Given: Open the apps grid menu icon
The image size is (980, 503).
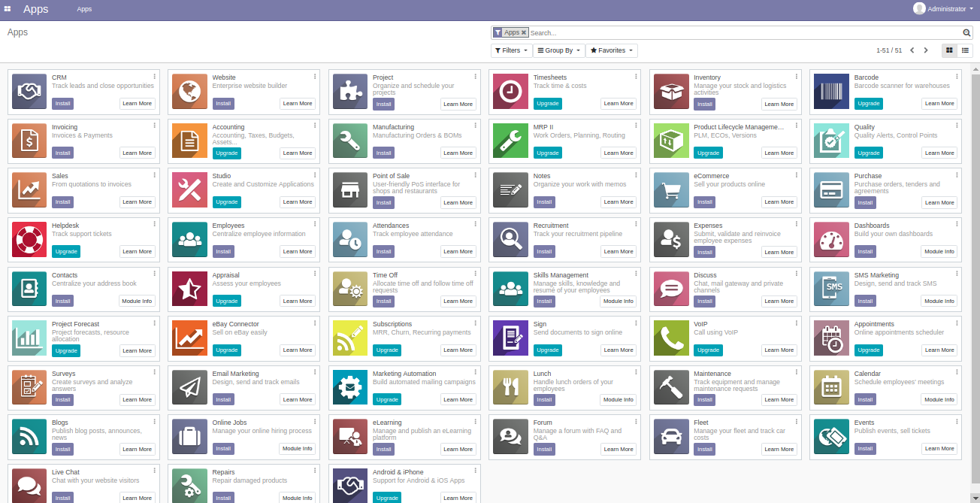Looking at the screenshot, I should (8, 9).
